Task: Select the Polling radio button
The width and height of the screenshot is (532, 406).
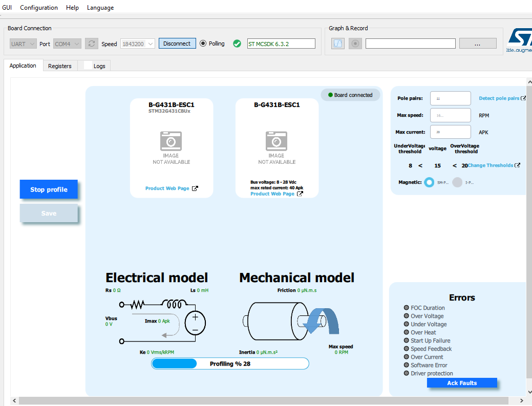Action: (x=204, y=44)
